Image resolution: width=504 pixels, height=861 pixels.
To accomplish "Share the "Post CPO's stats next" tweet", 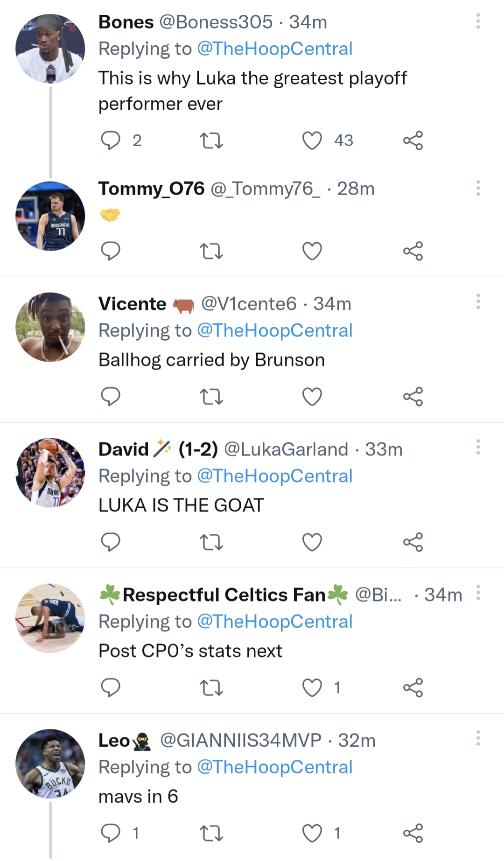I will click(x=413, y=688).
